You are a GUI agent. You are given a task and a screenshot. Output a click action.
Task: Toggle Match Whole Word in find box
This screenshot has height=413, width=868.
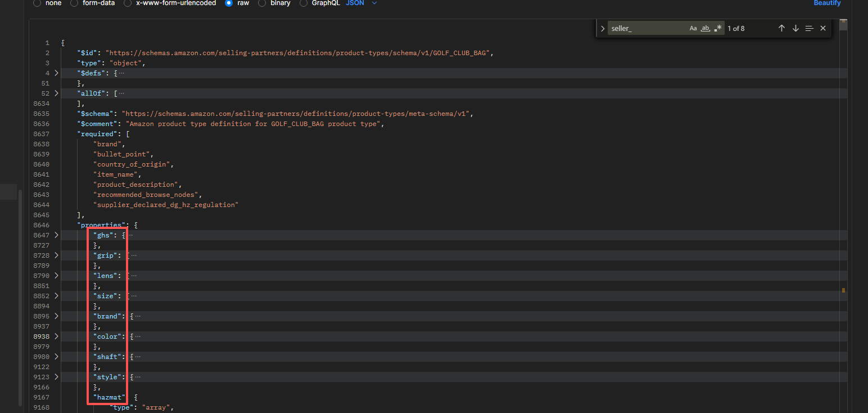pos(706,28)
